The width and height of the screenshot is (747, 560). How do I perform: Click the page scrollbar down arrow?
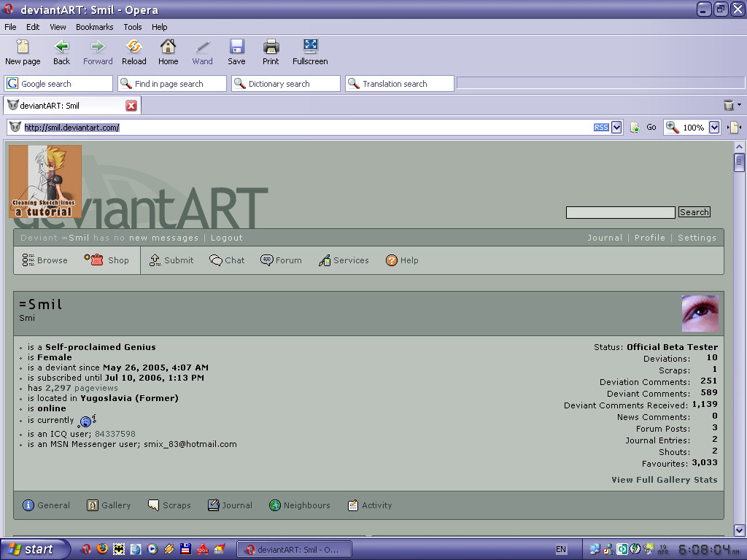click(x=739, y=530)
